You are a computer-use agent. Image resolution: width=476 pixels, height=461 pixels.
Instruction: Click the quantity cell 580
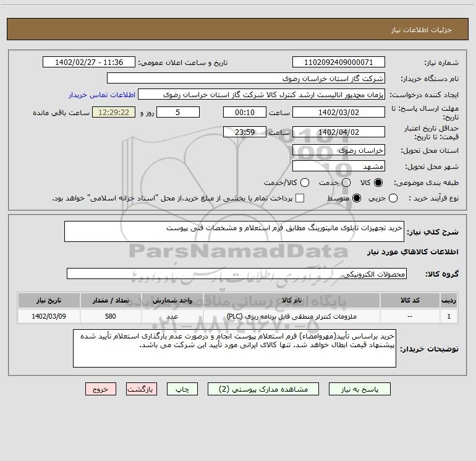111,316
